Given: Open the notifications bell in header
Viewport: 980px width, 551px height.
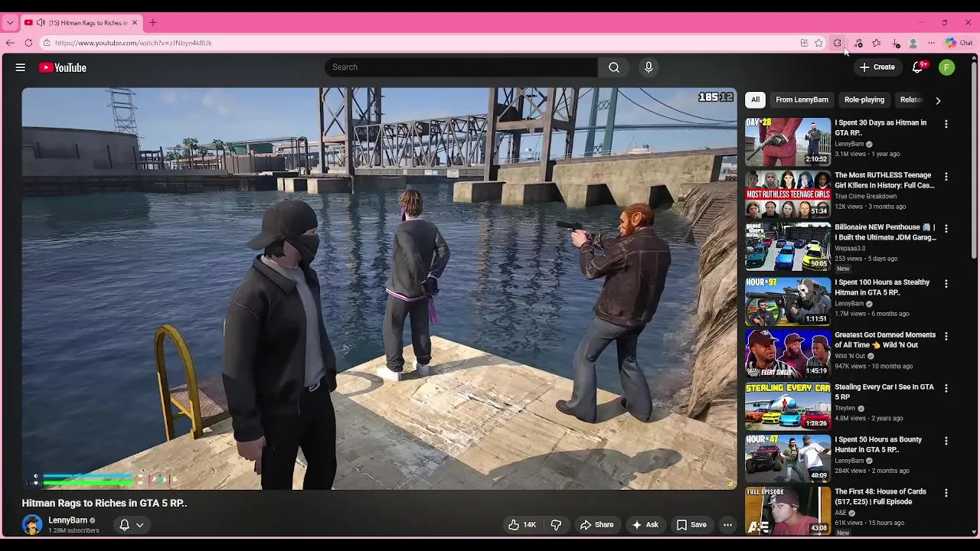Looking at the screenshot, I should coord(918,67).
